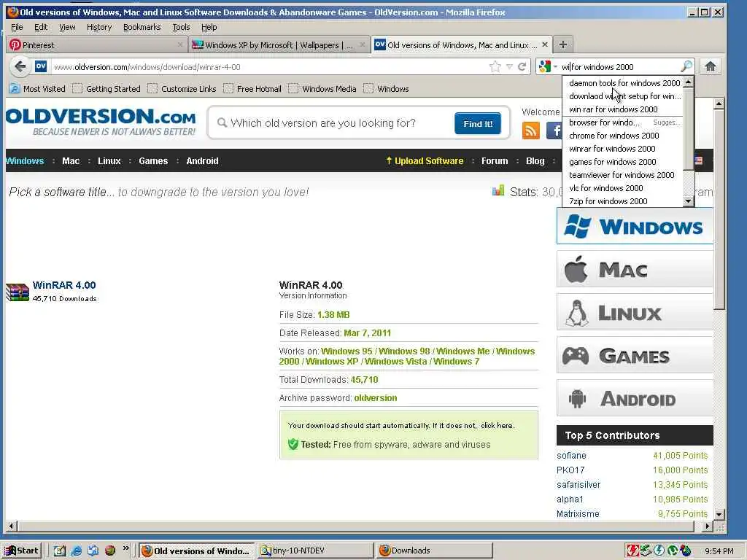The width and height of the screenshot is (747, 560).
Task: Open the File menu
Action: [17, 27]
